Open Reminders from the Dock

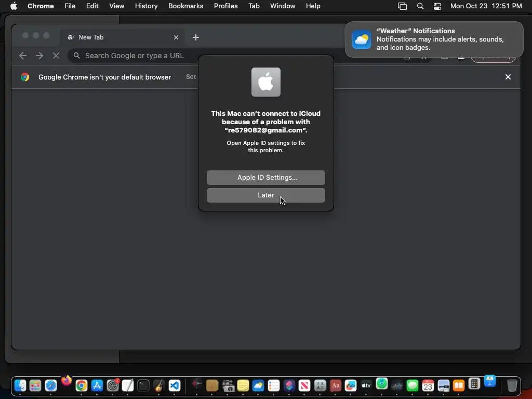(273, 385)
